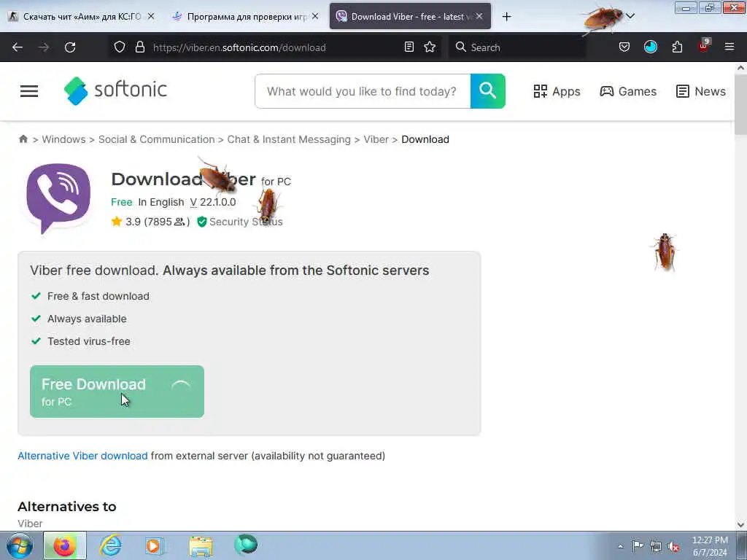This screenshot has height=560, width=747.
Task: Click the Action Center flag icon
Action: tap(638, 545)
